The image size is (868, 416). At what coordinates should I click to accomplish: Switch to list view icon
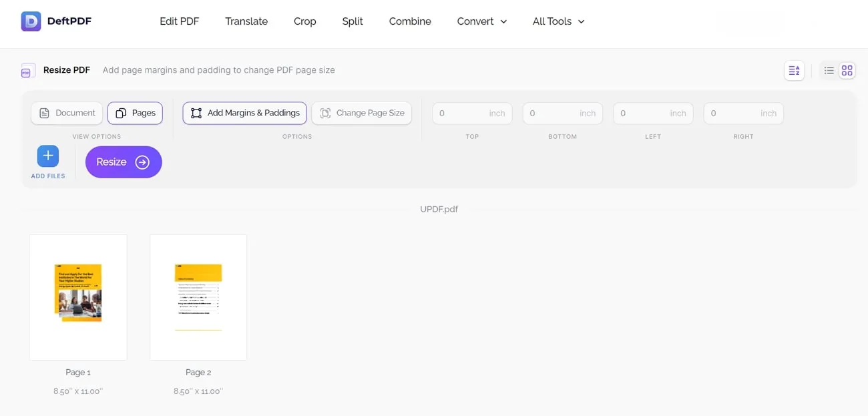(829, 70)
